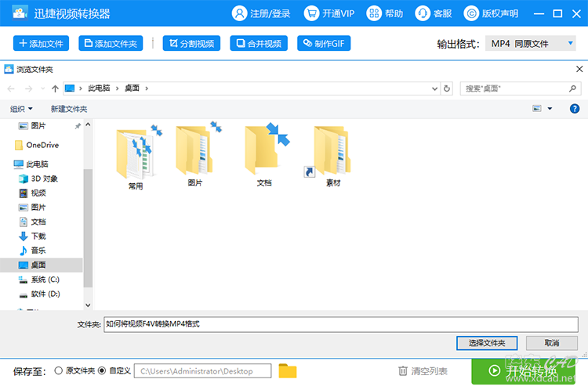
Task: Refresh the folder view
Action: pos(447,88)
